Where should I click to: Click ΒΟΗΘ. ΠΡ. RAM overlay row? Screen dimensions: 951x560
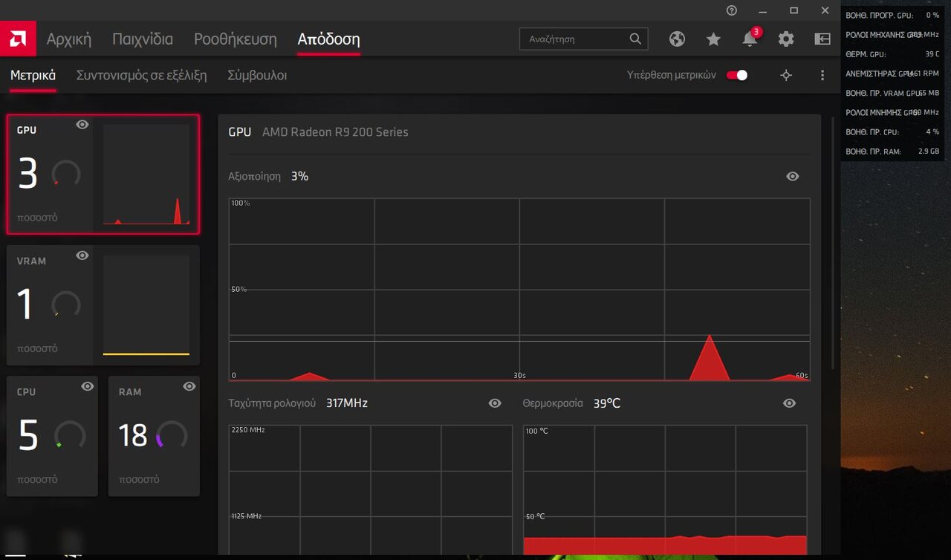click(892, 152)
